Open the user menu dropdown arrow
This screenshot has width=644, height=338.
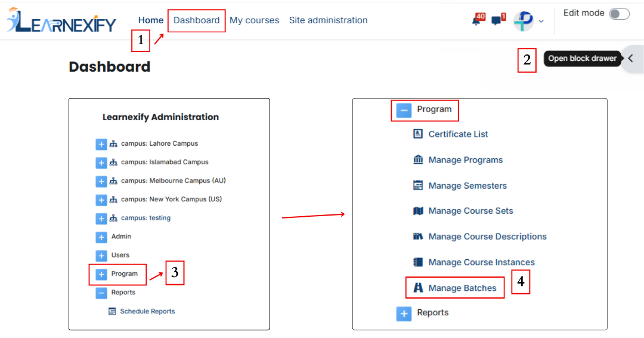click(541, 21)
